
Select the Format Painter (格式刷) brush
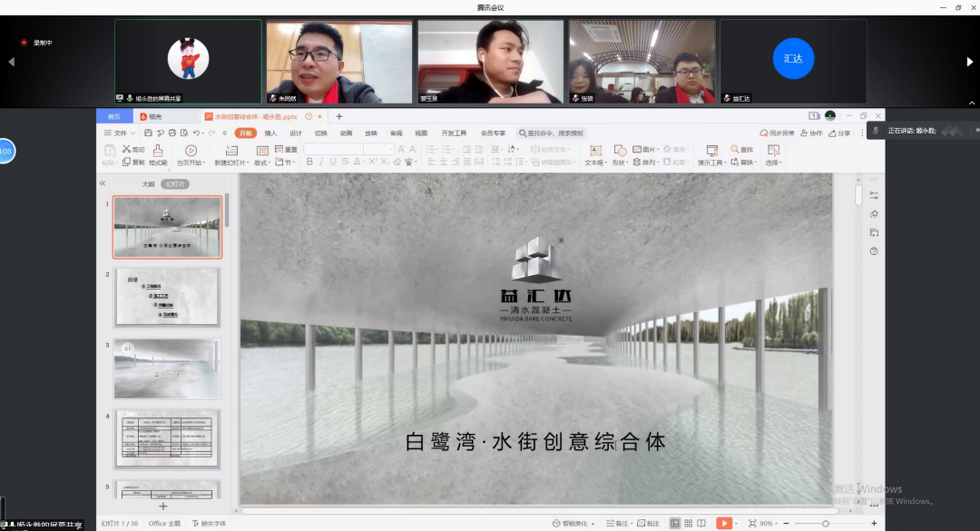point(158,151)
